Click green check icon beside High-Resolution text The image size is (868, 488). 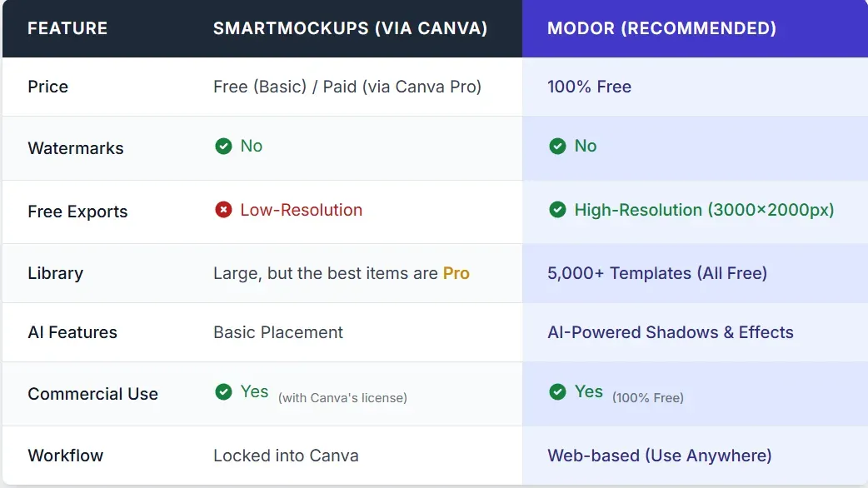[x=557, y=210]
